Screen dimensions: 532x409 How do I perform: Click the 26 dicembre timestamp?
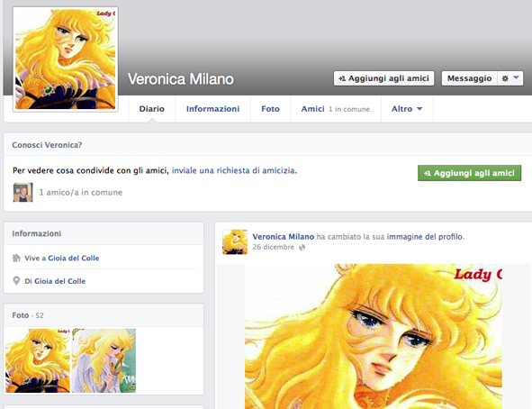tap(273, 247)
